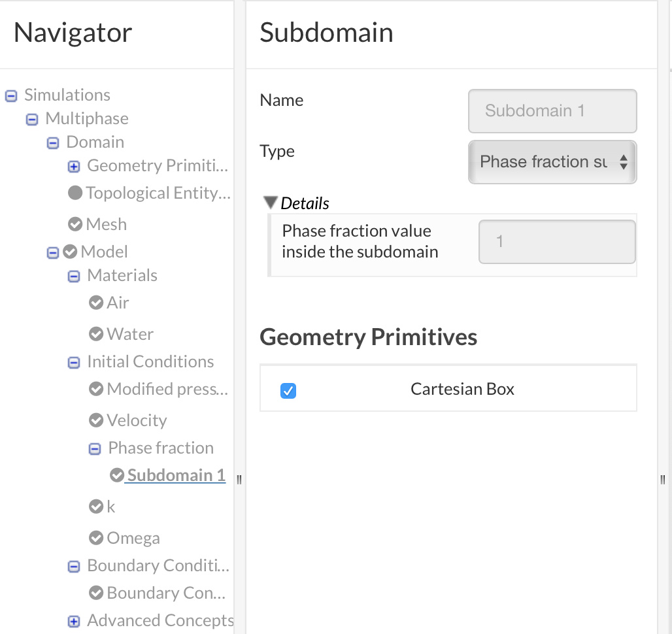Collapse the Initial Conditions node
Image resolution: width=672 pixels, height=634 pixels.
click(74, 363)
